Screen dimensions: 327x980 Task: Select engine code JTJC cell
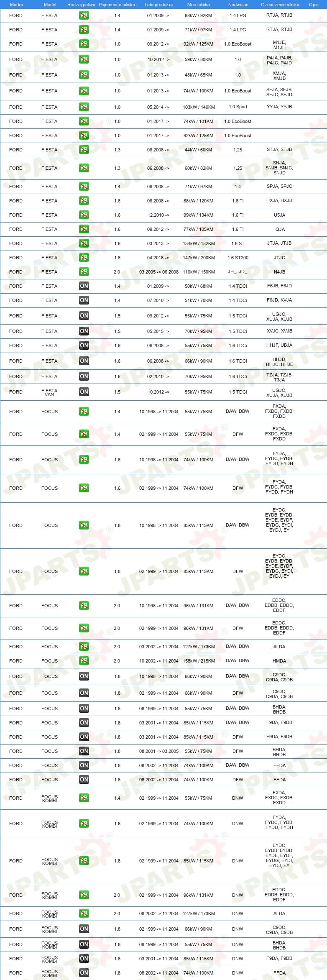(x=279, y=258)
